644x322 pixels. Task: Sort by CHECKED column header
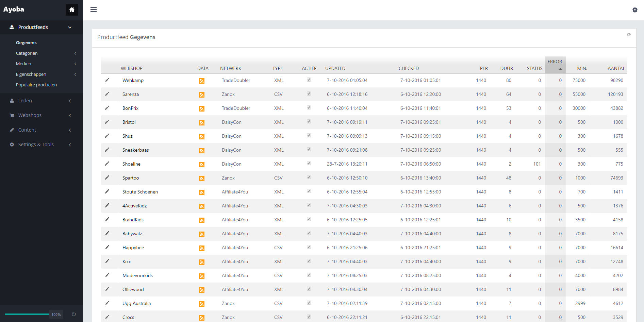pyautogui.click(x=409, y=68)
